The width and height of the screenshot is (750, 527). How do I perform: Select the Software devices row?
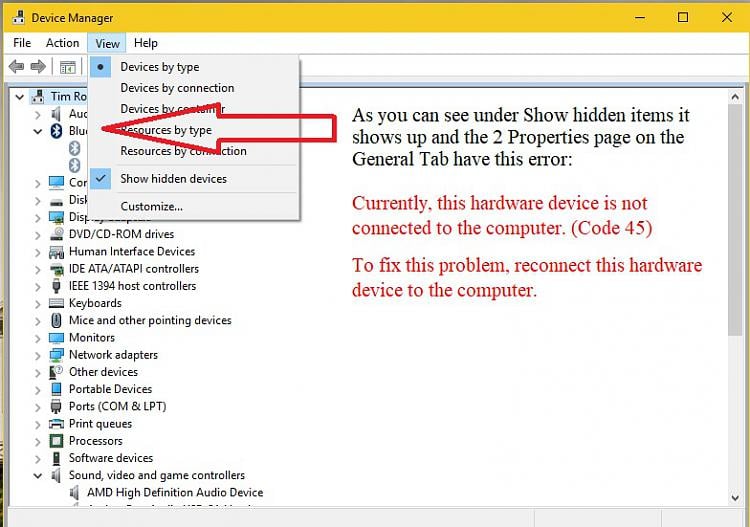(x=111, y=458)
